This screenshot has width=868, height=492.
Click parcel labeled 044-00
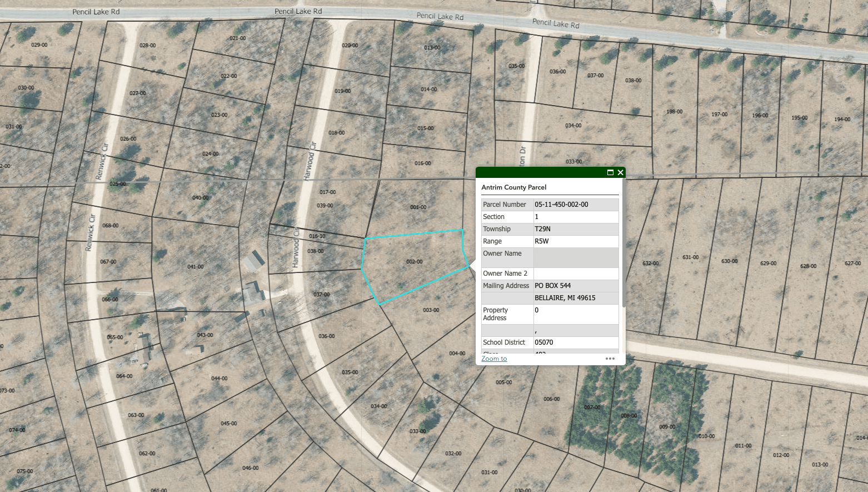pos(219,379)
